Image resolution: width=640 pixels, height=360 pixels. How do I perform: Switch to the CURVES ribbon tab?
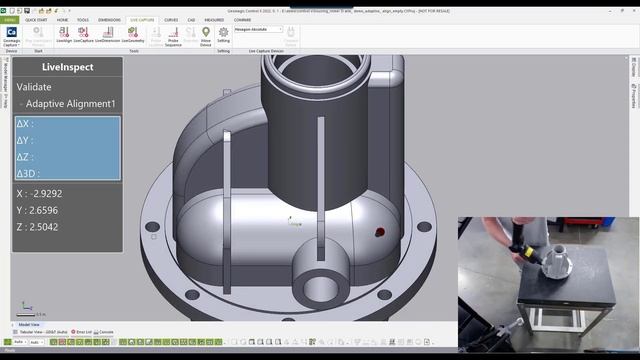point(171,20)
